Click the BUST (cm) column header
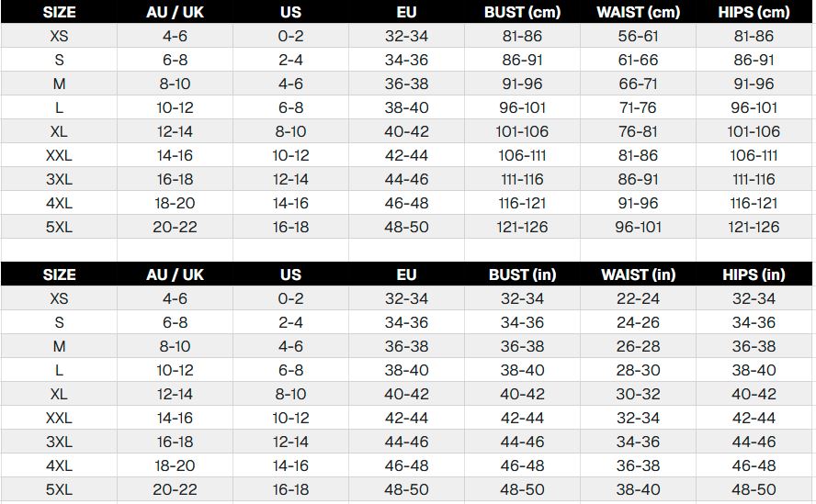The image size is (816, 504). pyautogui.click(x=522, y=13)
